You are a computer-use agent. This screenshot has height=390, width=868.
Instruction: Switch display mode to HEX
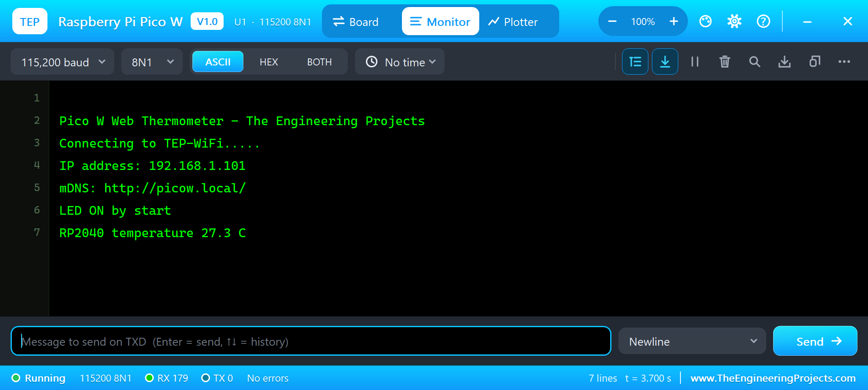coord(269,62)
